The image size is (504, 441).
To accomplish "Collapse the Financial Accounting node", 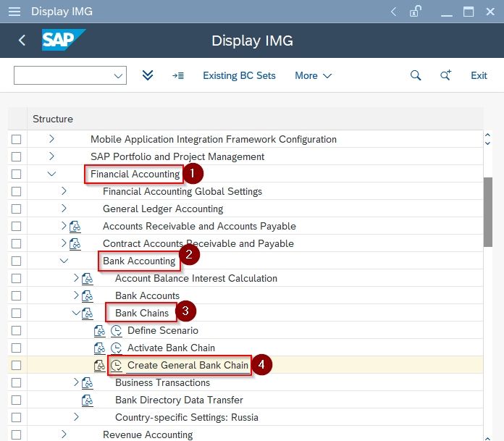I will point(51,174).
